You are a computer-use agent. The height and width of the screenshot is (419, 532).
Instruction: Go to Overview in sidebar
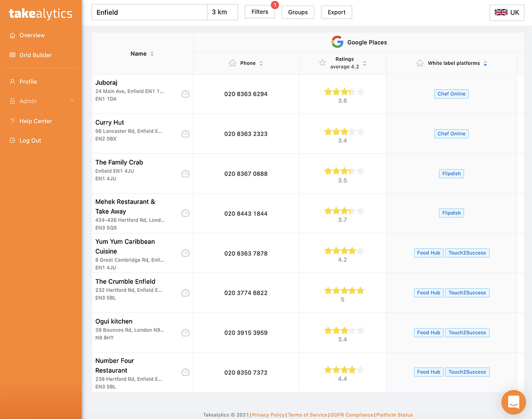tap(32, 35)
